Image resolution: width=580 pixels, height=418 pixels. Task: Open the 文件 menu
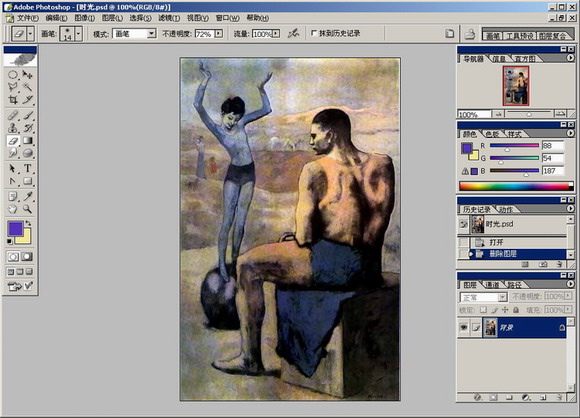[x=27, y=18]
